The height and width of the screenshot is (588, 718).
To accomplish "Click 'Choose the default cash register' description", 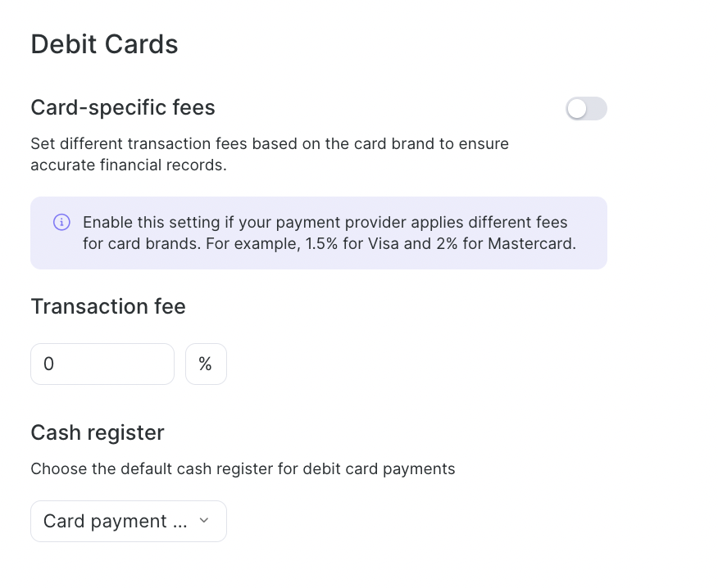I will pos(243,469).
